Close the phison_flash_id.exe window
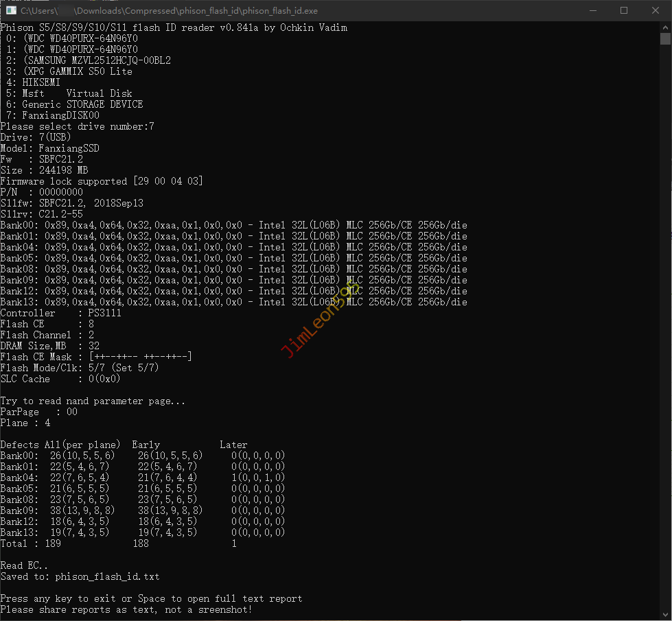 [655, 10]
